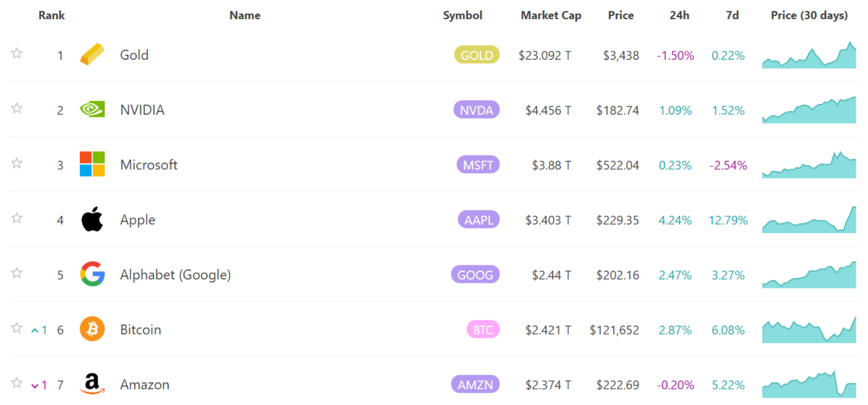Sort by 24h change column header
This screenshot has width=868, height=405.
tap(679, 15)
